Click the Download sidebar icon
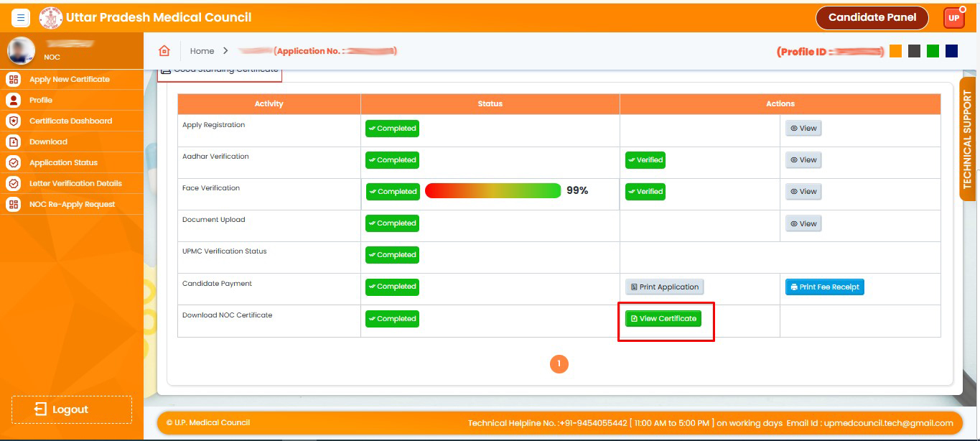Viewport: 980px width, 441px height. click(13, 141)
